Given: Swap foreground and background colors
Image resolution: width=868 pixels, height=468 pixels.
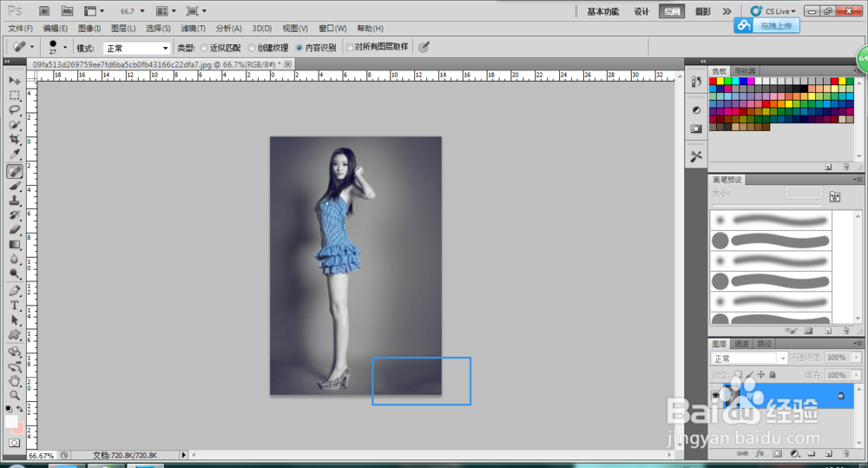Looking at the screenshot, I should (19, 409).
